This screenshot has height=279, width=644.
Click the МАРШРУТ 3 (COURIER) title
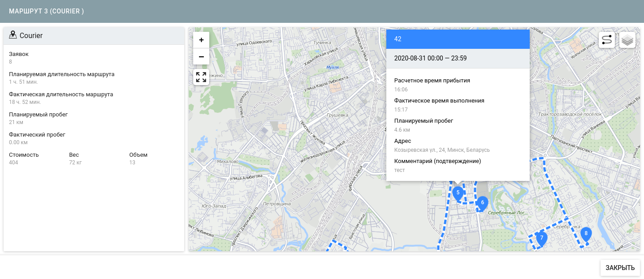click(x=47, y=11)
